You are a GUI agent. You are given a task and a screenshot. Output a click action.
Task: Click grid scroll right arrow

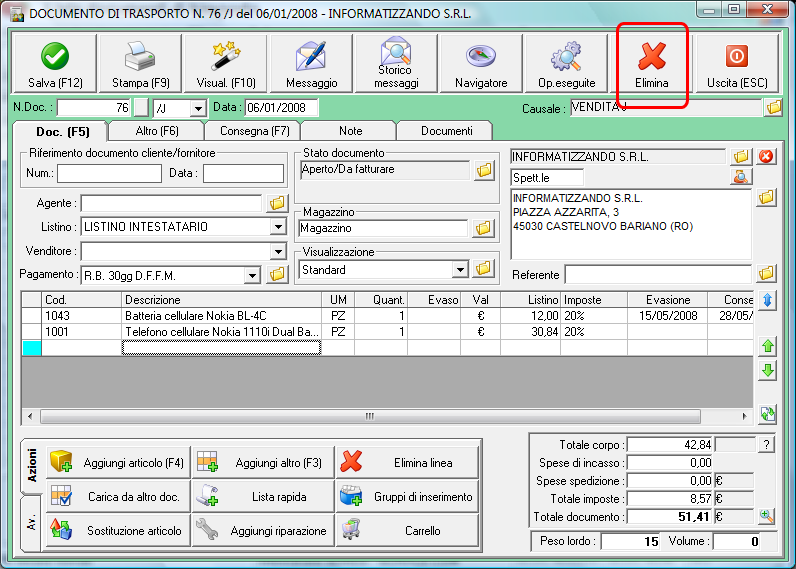[744, 416]
